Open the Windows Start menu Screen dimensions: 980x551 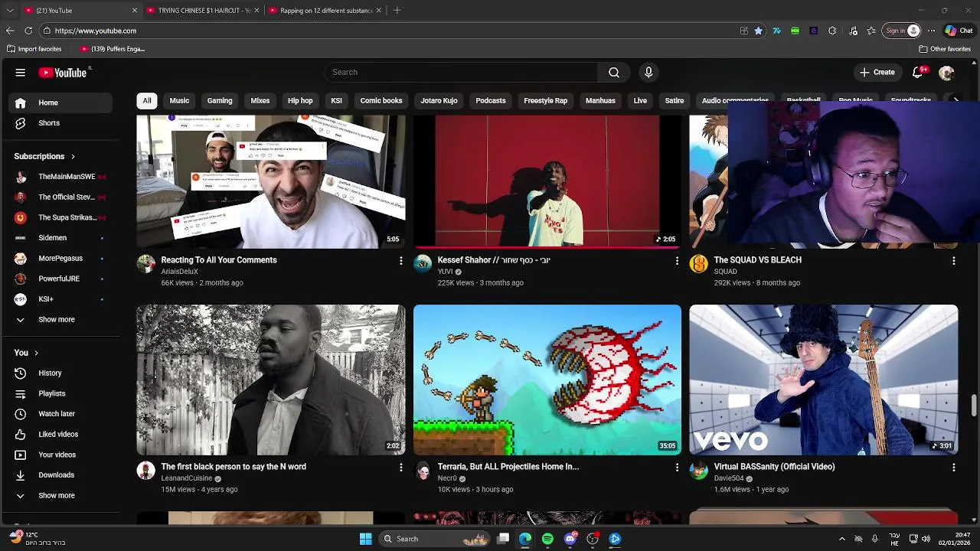365,539
